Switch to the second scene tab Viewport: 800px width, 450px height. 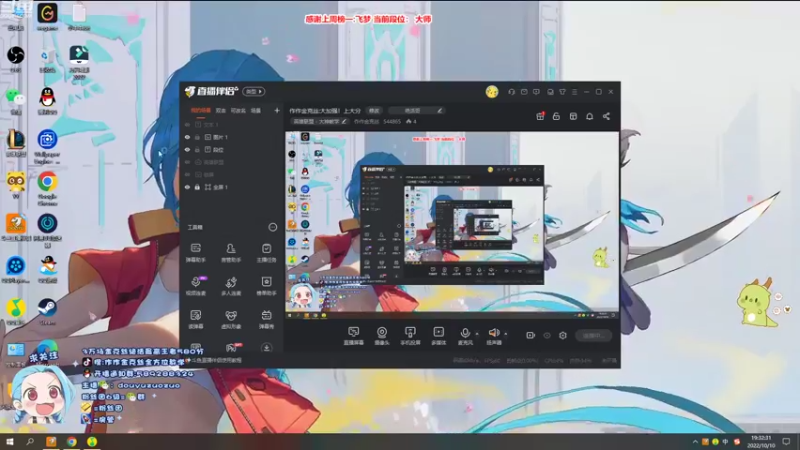point(220,110)
